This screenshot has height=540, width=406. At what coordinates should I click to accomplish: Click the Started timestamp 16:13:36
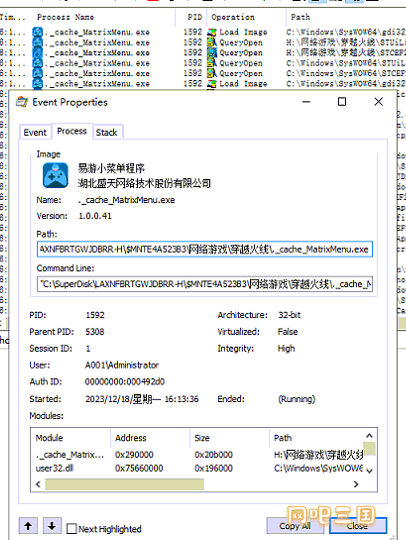[181, 399]
